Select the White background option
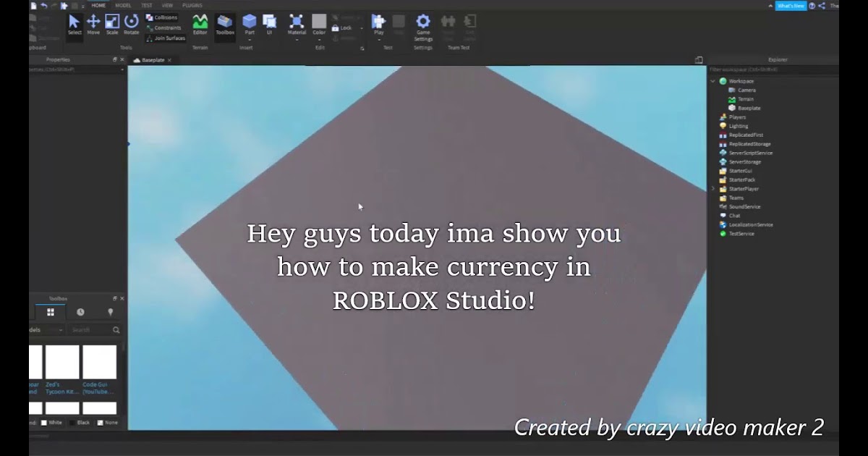 (52, 422)
